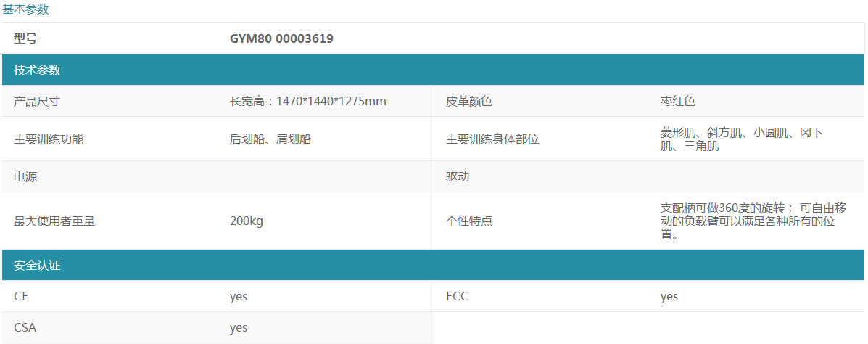The image size is (868, 344).
Task: Select the 200kg weight value
Action: [247, 221]
